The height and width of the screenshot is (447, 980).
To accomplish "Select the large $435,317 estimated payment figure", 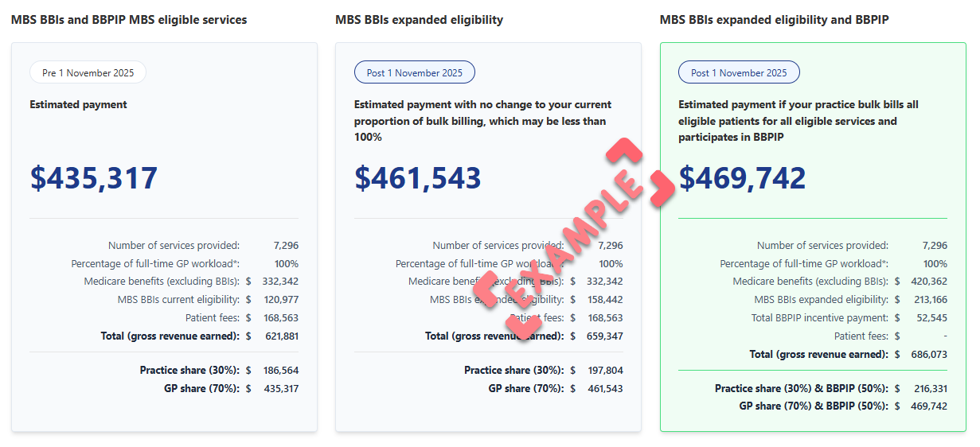I will (94, 177).
